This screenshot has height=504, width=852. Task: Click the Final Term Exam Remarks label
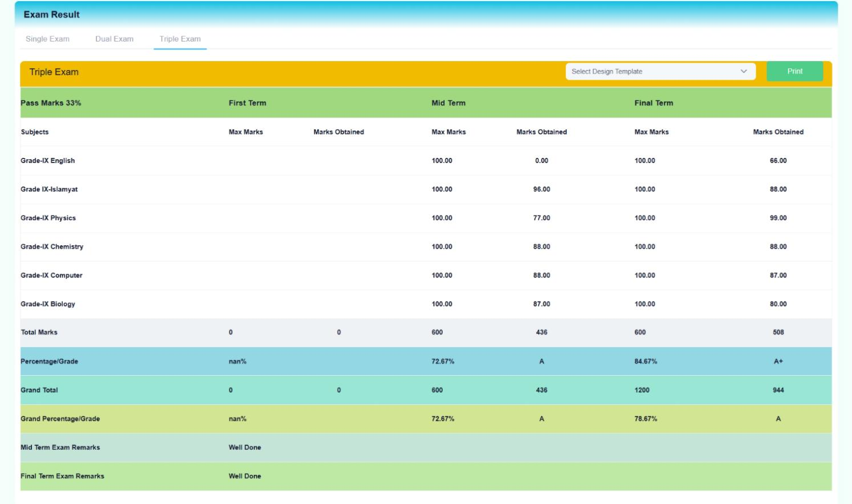[62, 476]
